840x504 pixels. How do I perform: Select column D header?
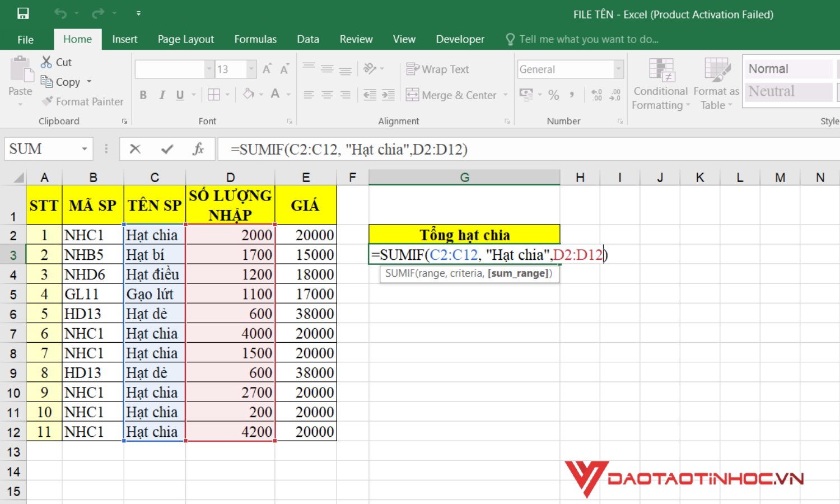(x=230, y=178)
